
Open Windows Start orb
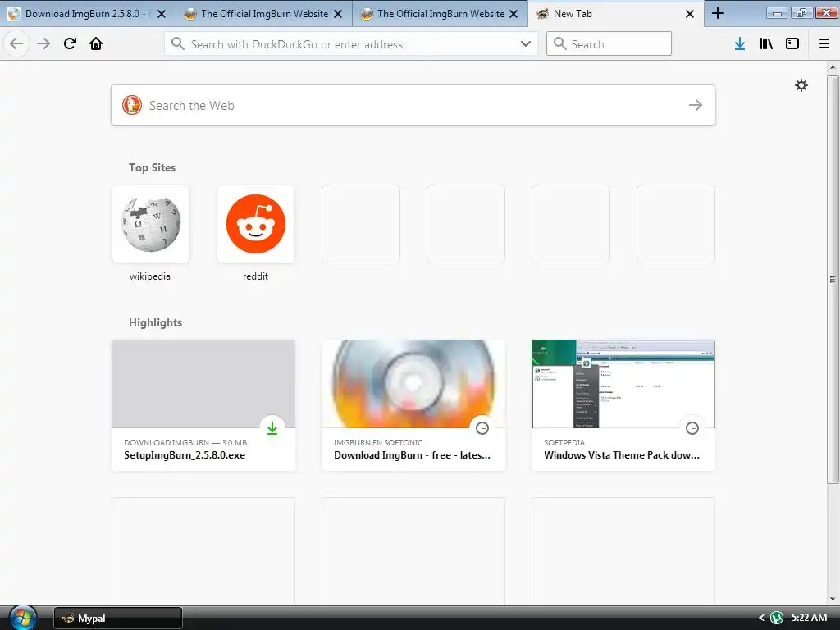tap(22, 618)
